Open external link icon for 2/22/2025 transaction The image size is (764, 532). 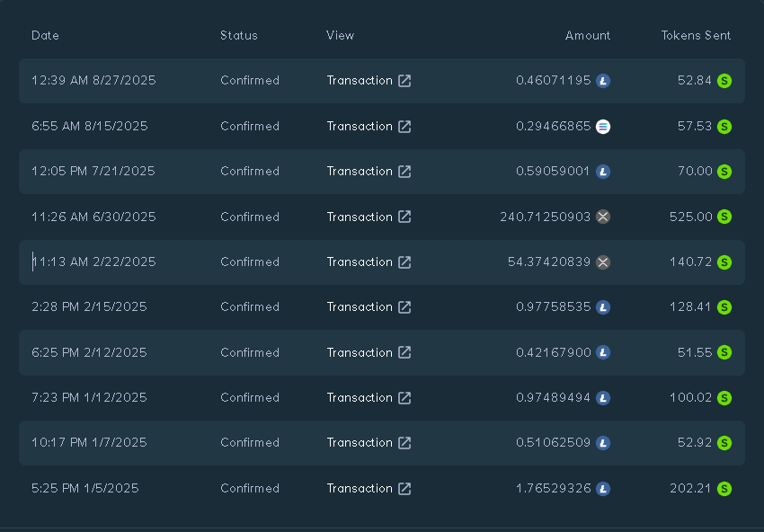pos(404,262)
